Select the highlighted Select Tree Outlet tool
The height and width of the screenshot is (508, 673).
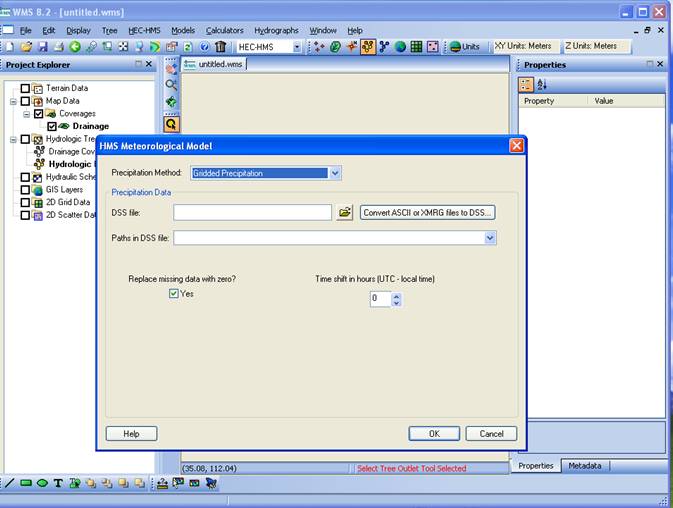pos(171,124)
